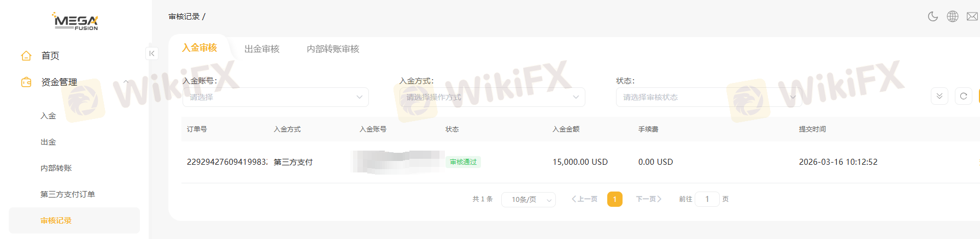Screen dimensions: 980x239
Task: Click the 下一页 next page button
Action: pyautogui.click(x=649, y=199)
